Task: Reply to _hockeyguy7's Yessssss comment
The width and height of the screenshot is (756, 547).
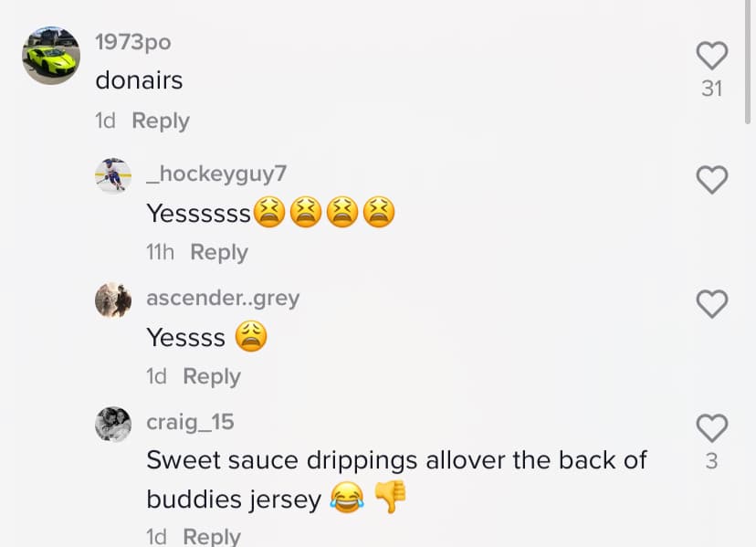Action: tap(219, 252)
